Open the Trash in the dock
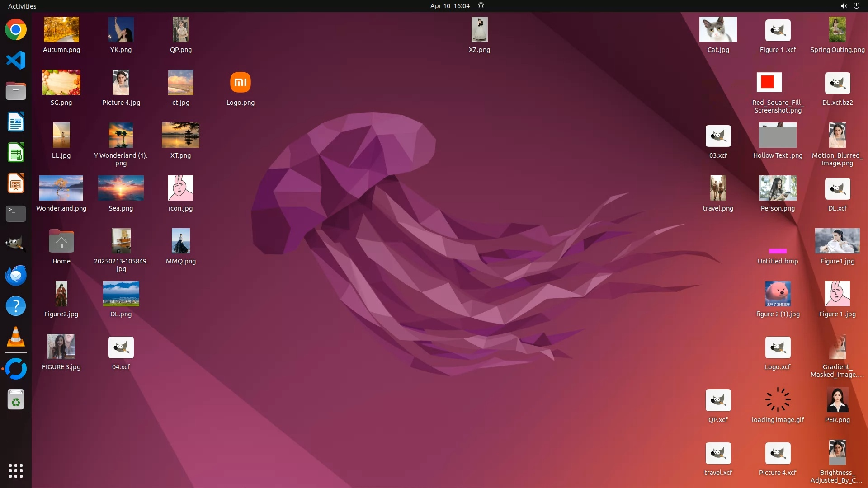 coord(16,400)
